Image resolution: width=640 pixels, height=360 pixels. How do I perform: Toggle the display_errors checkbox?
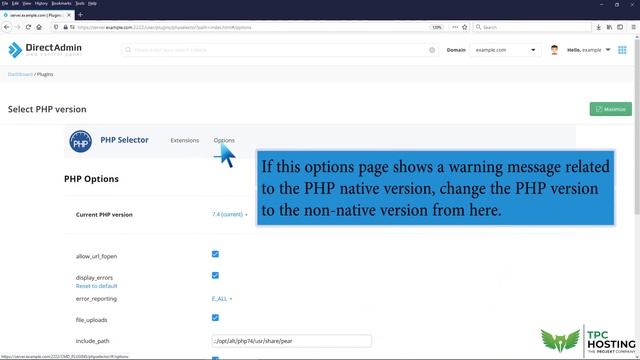click(x=215, y=275)
